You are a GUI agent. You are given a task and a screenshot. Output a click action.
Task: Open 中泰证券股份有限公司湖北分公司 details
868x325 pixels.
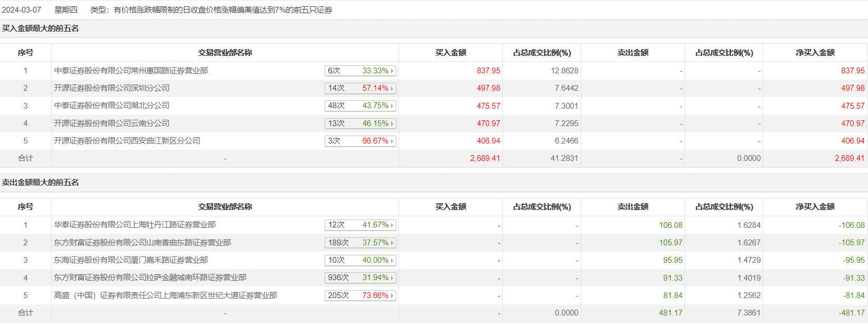click(x=112, y=106)
